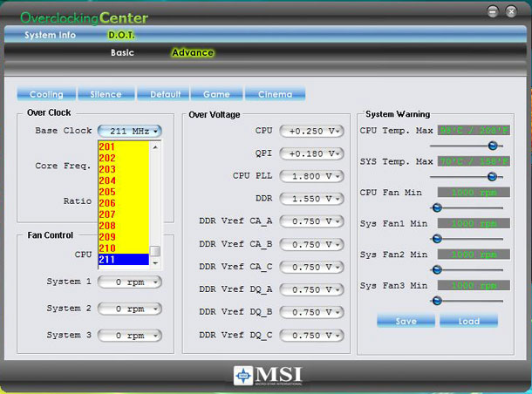
Task: Apply the Silence preset
Action: pos(106,94)
